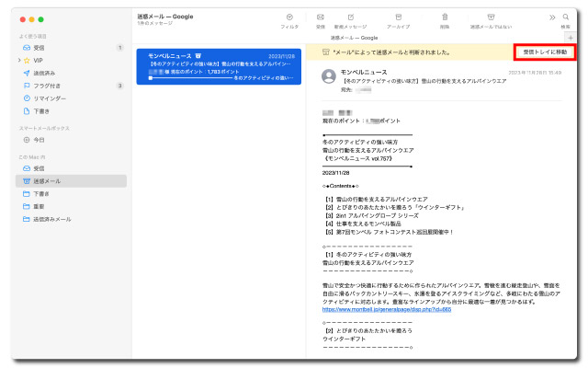Select the モンベルニュース message in the list

[219, 67]
